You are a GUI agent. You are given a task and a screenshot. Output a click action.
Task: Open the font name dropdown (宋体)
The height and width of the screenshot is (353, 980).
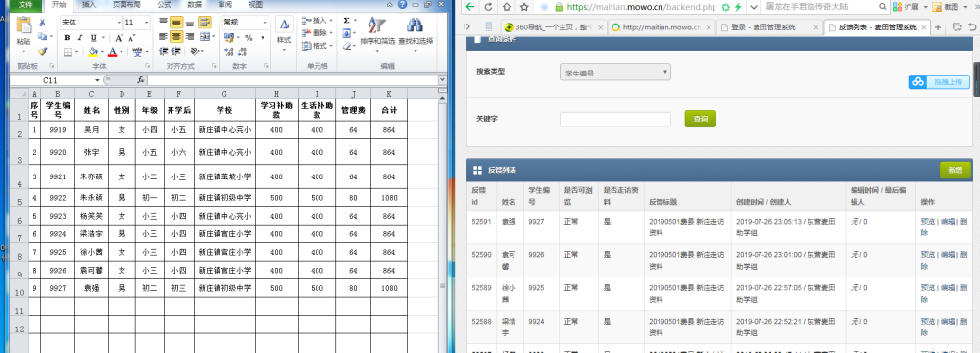119,22
